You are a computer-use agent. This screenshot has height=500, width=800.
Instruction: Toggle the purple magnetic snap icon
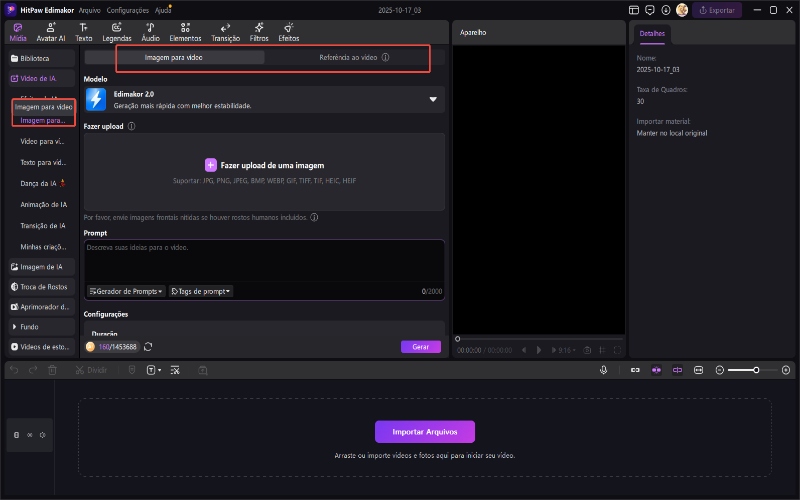coord(656,370)
